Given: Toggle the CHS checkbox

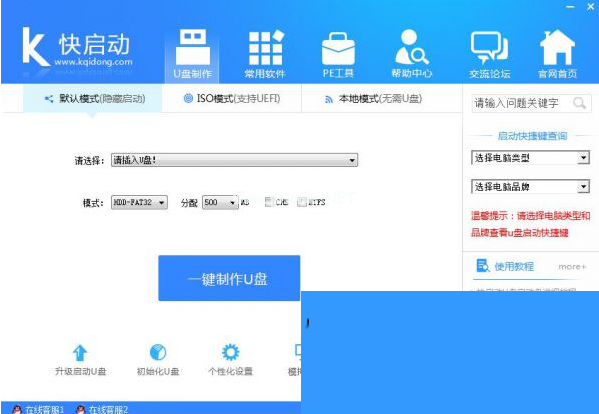Looking at the screenshot, I should point(269,202).
